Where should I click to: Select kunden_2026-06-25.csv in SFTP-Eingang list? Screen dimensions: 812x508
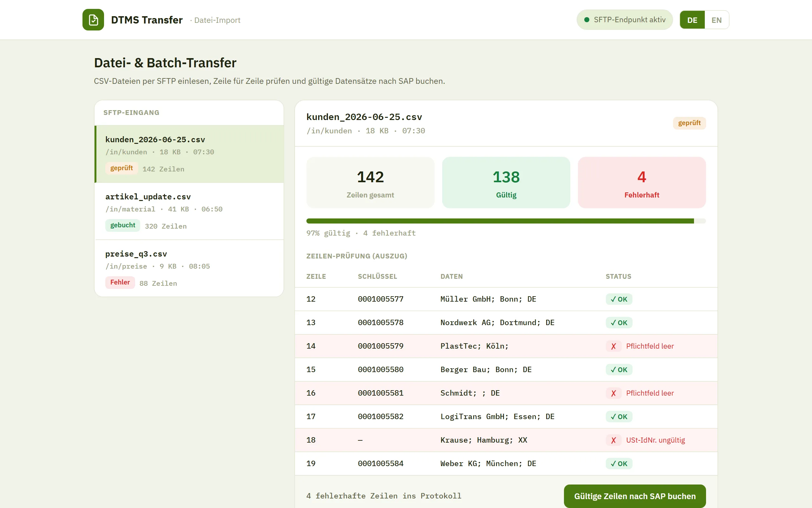coord(189,154)
